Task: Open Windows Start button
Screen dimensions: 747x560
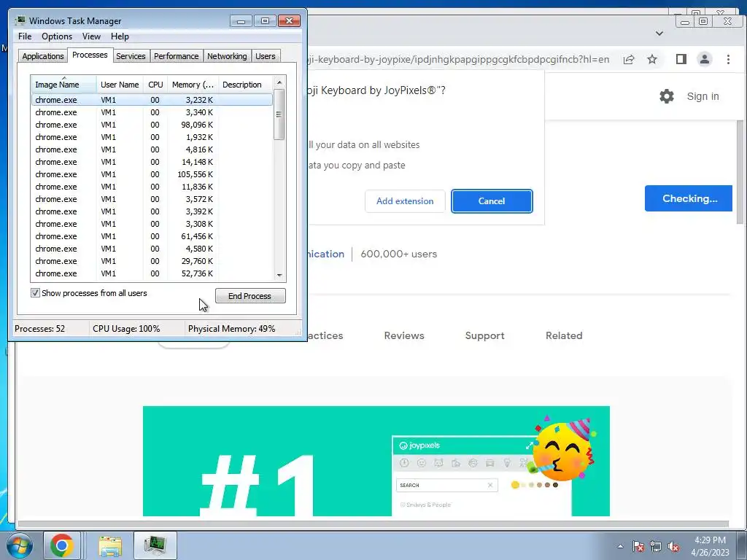Action: point(20,545)
